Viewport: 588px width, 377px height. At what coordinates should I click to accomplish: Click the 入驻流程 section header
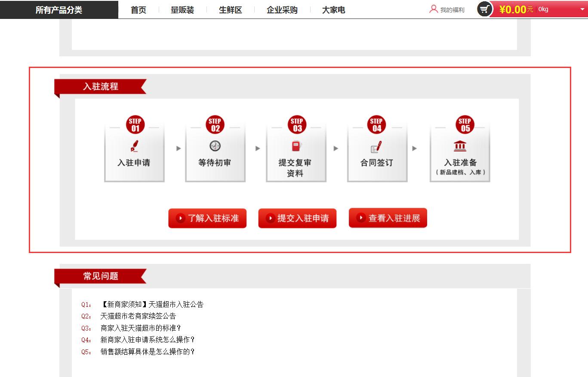pos(101,87)
